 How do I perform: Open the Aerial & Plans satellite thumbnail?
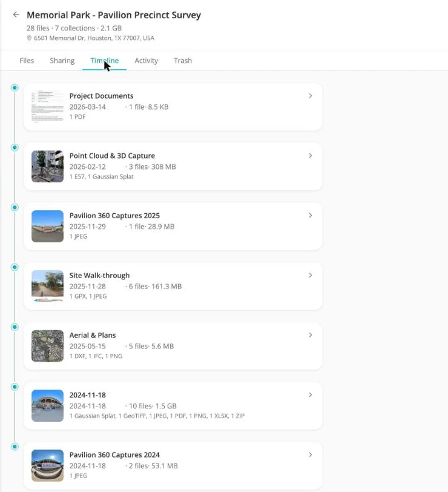coord(47,346)
